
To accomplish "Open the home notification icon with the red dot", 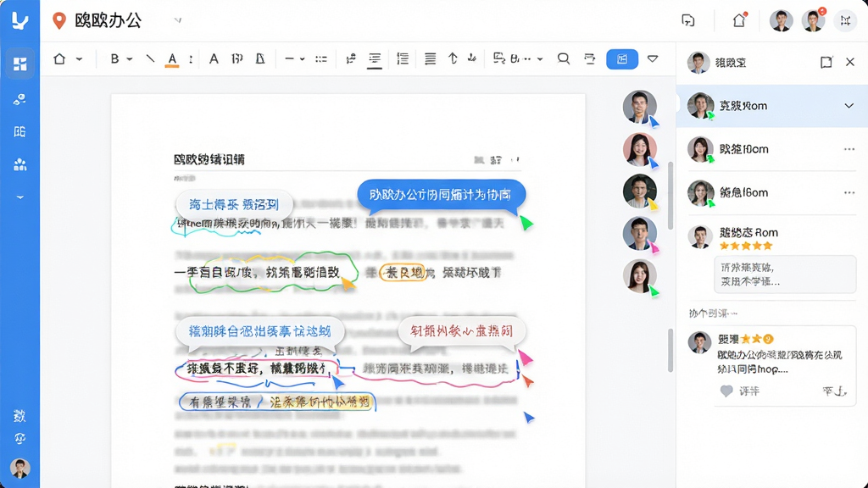I will (x=739, y=20).
